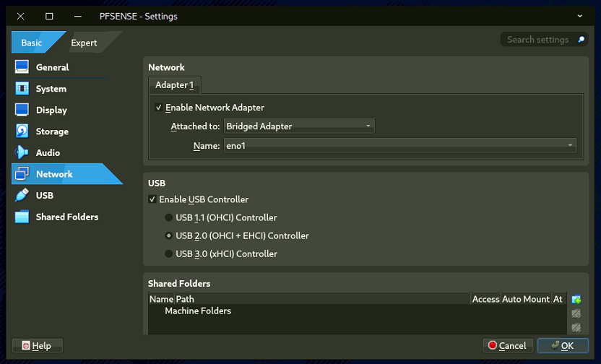Click the add shared folder icon

[576, 300]
